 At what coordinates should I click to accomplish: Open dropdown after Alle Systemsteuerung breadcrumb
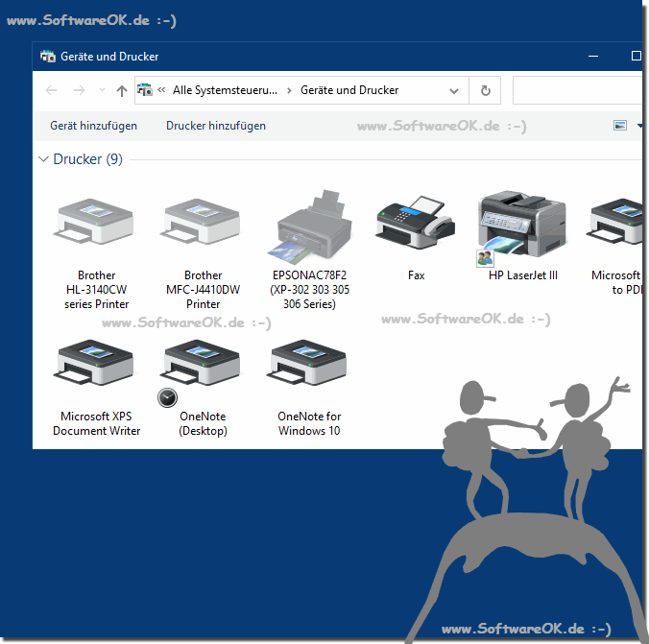(289, 90)
